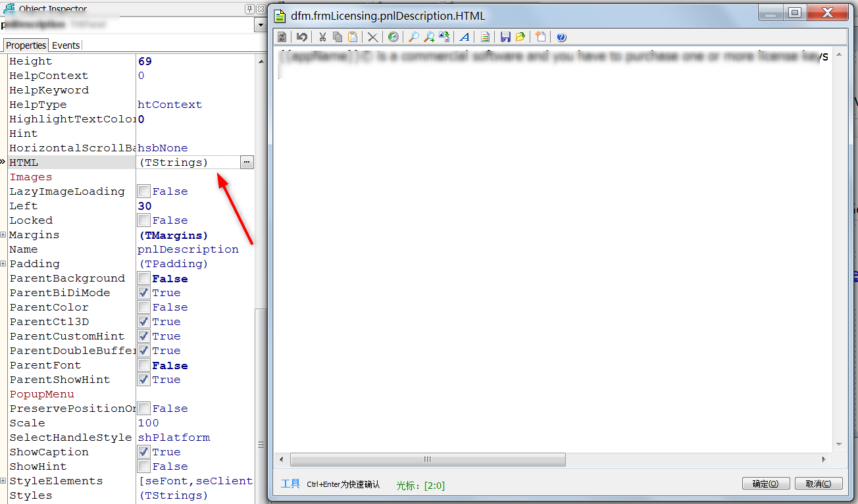The image size is (858, 504).
Task: Click the Cut scissors icon
Action: (322, 38)
